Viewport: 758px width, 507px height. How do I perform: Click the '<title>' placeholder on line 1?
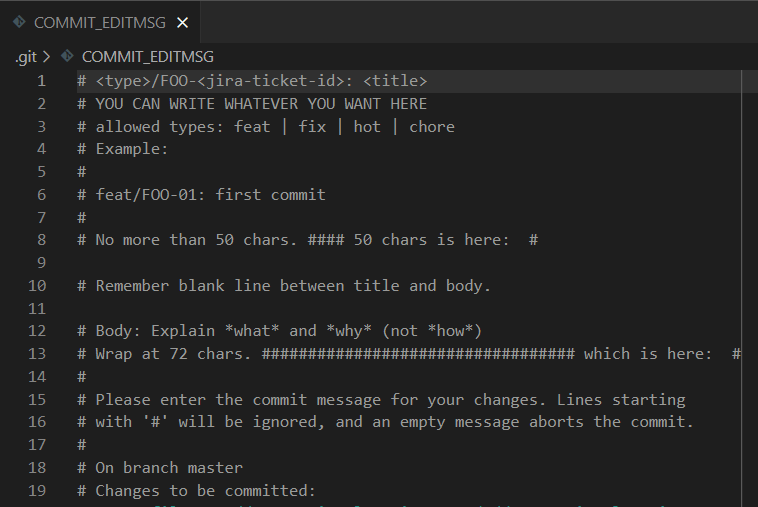click(x=395, y=81)
